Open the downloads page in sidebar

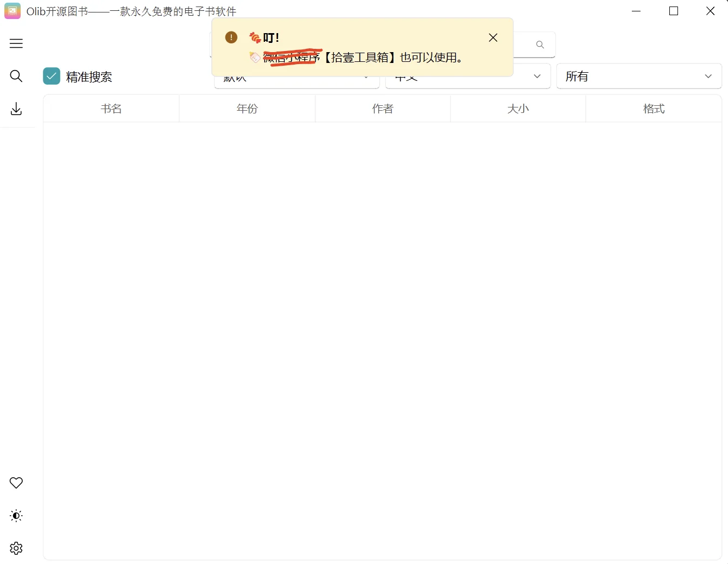pyautogui.click(x=16, y=109)
